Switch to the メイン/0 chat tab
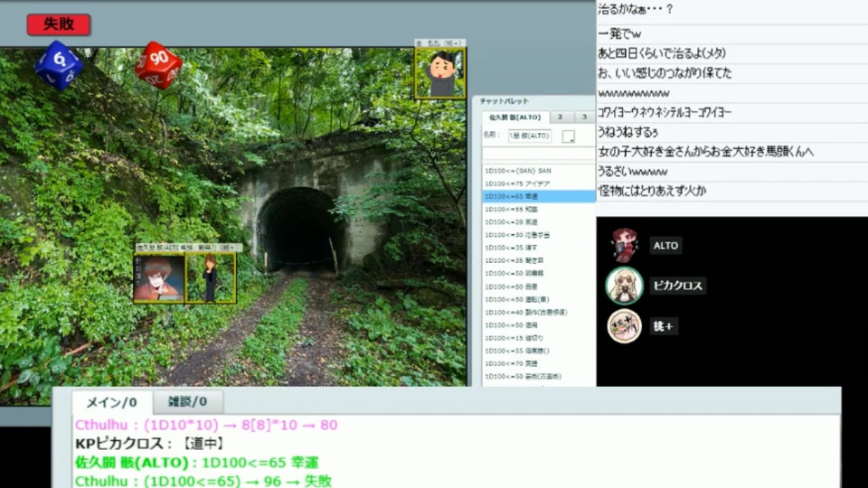This screenshot has height=488, width=868. click(112, 402)
